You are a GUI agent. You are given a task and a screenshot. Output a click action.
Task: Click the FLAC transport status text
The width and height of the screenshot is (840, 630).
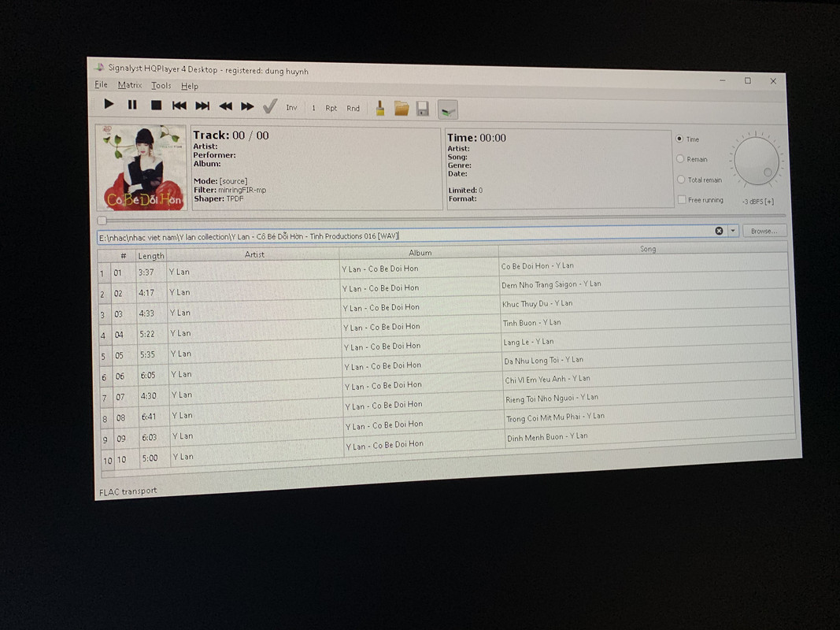pos(128,491)
